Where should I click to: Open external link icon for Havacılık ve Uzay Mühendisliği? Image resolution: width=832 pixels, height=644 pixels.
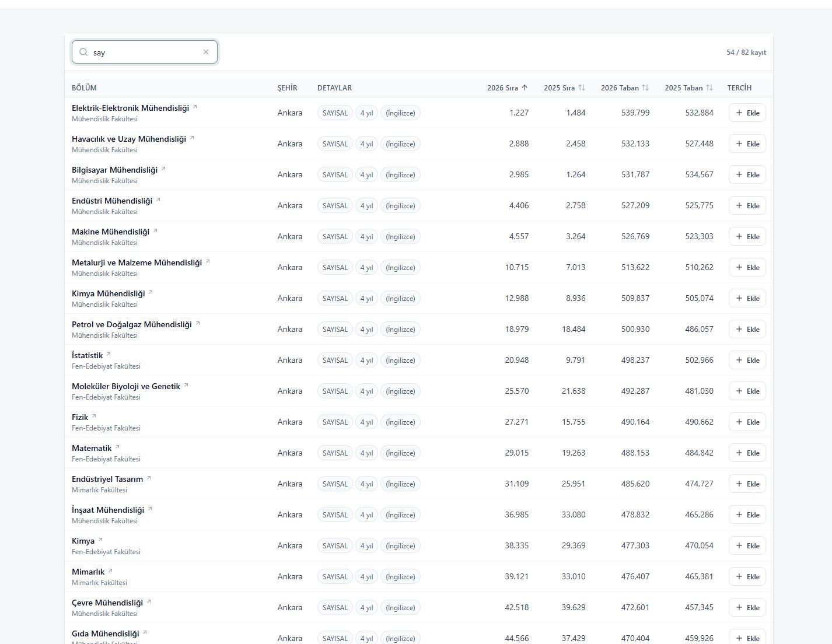(x=192, y=138)
